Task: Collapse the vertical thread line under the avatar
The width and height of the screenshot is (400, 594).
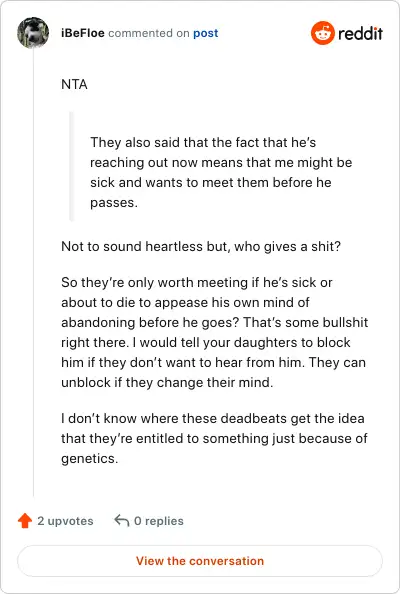Action: click(33, 273)
